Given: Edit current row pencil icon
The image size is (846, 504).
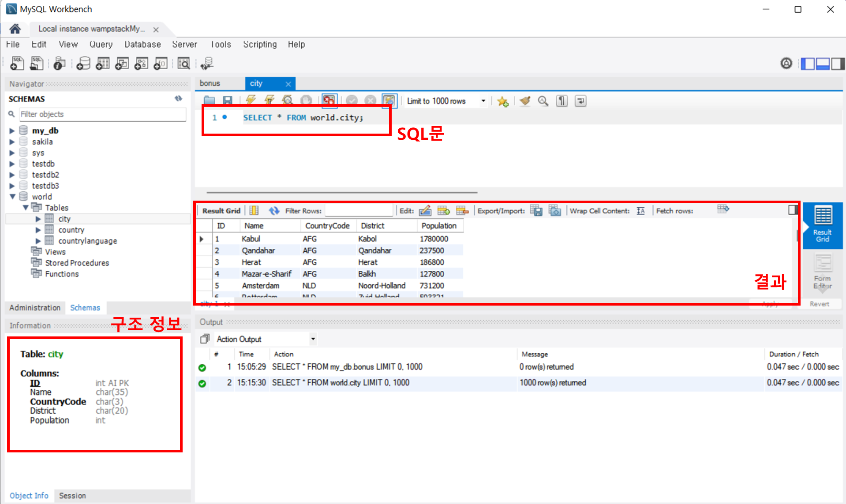Looking at the screenshot, I should pyautogui.click(x=425, y=210).
